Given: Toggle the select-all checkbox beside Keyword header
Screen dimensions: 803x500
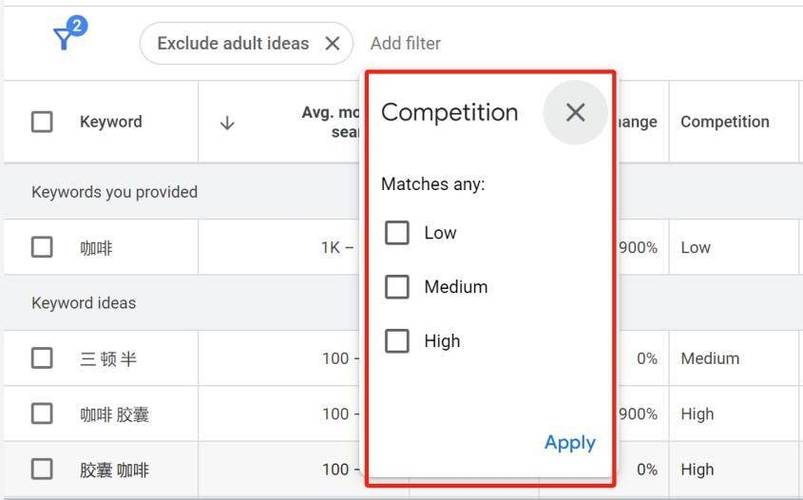Looking at the screenshot, I should [x=42, y=122].
